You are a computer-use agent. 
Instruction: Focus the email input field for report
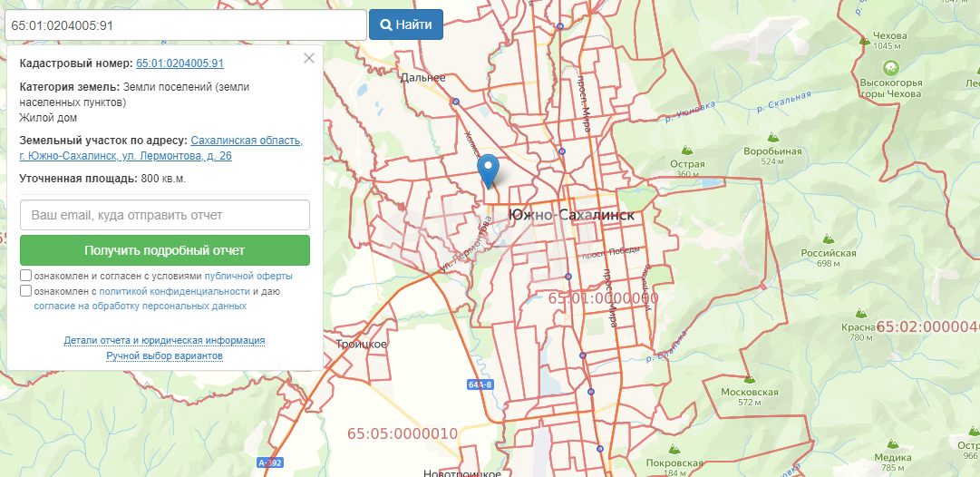point(165,216)
